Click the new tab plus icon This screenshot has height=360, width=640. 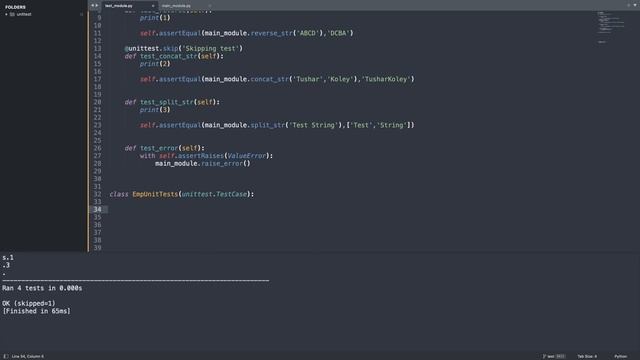pyautogui.click(x=629, y=5)
